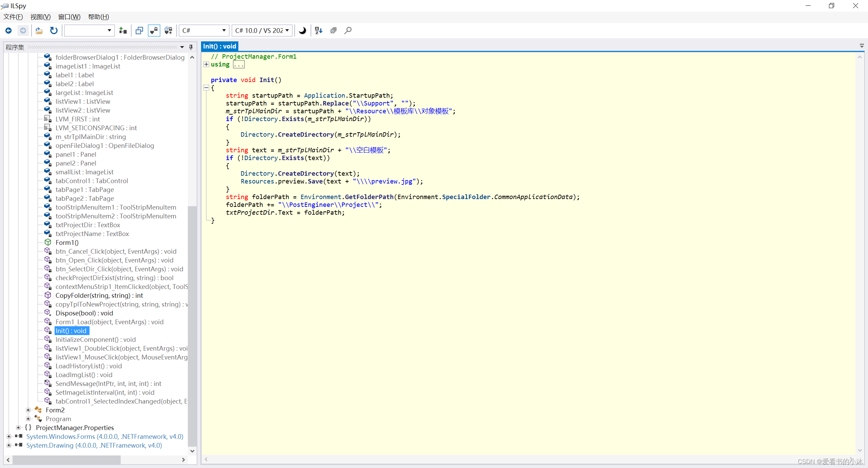Open the 程序集 panel options dropdown arrow

[x=182, y=47]
